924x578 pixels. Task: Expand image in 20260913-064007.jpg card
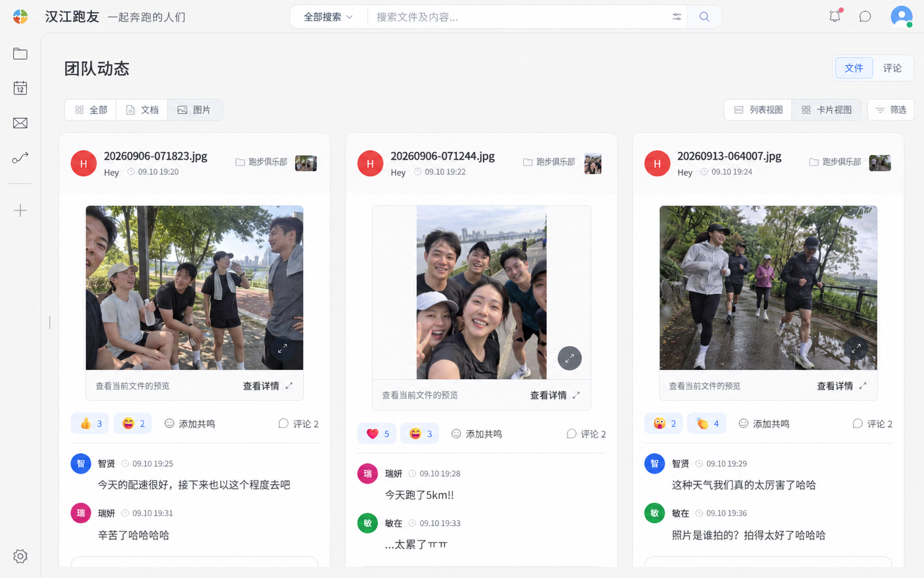(856, 348)
